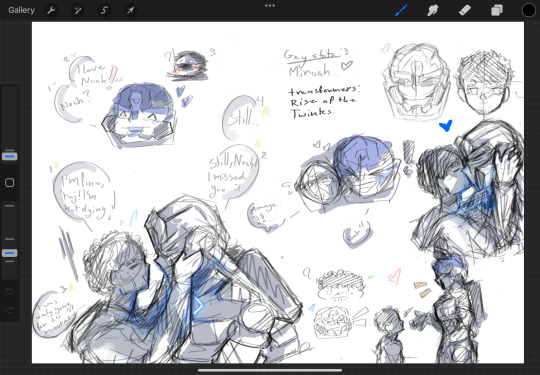Tap the blue heart drawn on the canvas
Viewport: 540px width, 375px height.
(x=446, y=125)
